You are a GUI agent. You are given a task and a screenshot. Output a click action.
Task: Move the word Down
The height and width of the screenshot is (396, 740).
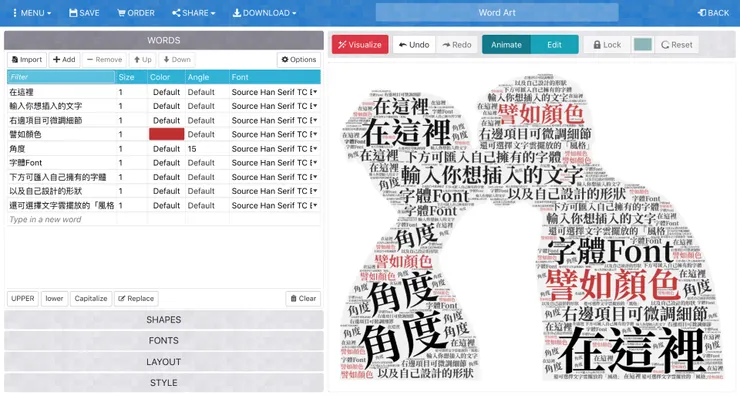click(177, 59)
